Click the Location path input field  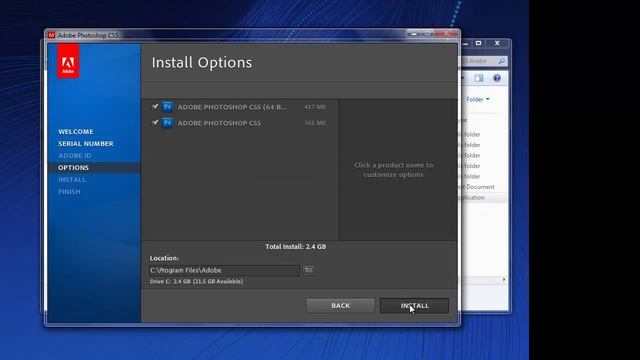(224, 270)
